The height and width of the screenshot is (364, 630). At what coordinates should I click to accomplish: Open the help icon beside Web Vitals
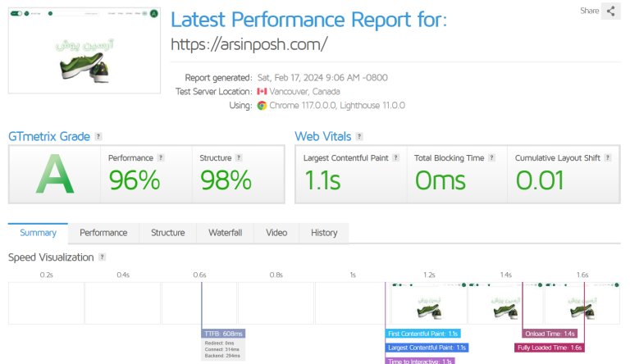[x=359, y=137]
